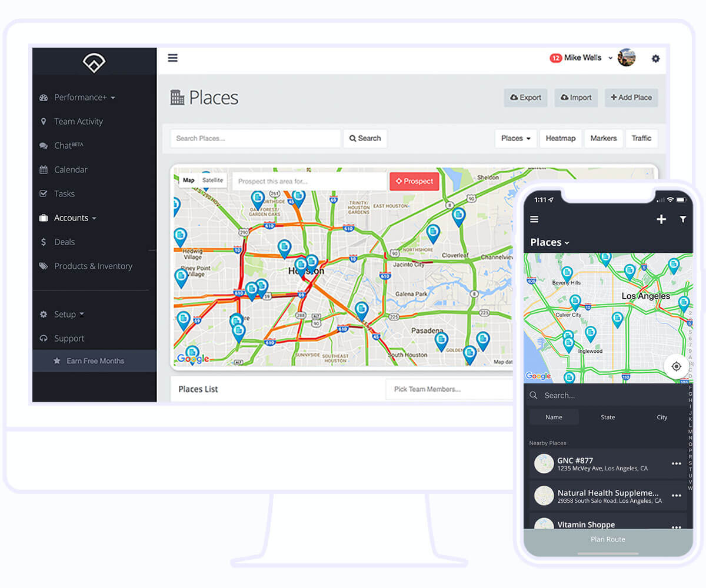Click Earn Free Months link
The image size is (706, 588).
94,361
